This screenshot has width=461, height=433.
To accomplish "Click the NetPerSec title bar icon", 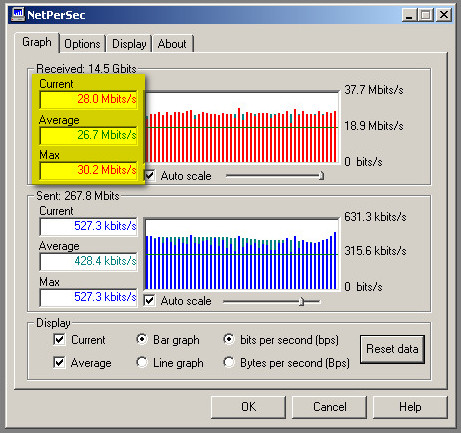I will click(x=18, y=15).
